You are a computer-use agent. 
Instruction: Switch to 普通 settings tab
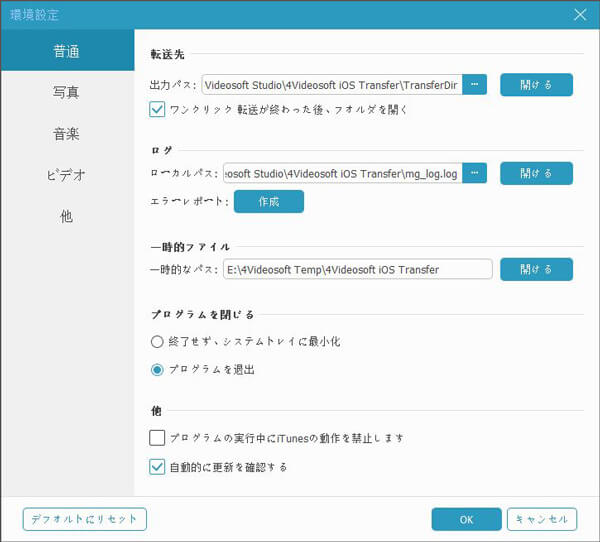pyautogui.click(x=67, y=51)
